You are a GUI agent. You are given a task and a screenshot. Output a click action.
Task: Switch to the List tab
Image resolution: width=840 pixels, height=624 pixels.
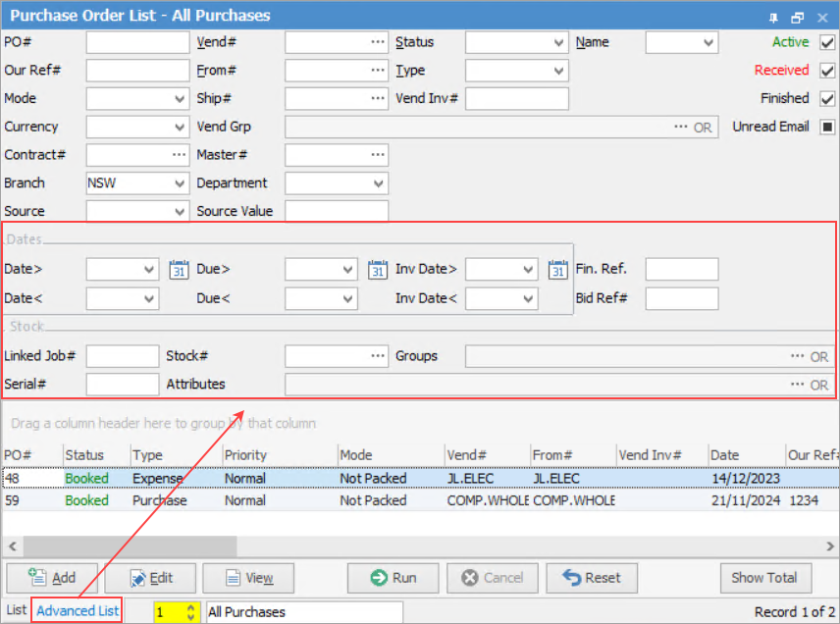click(x=17, y=610)
